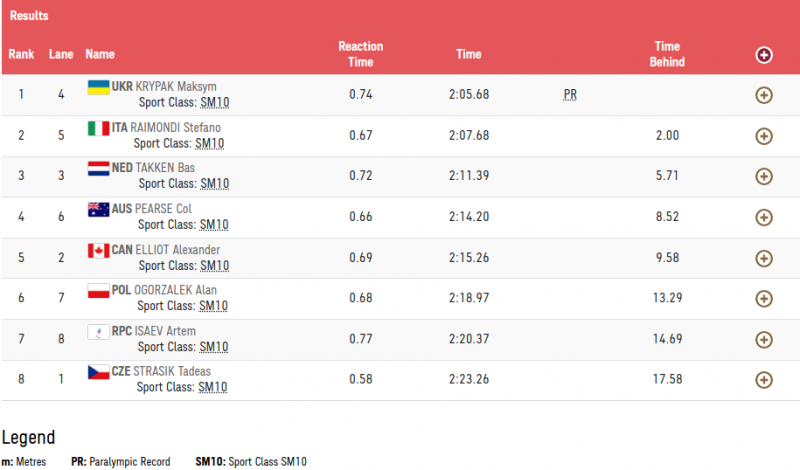
Task: Expand details for Raimondi Stefano's row
Action: pos(764,136)
